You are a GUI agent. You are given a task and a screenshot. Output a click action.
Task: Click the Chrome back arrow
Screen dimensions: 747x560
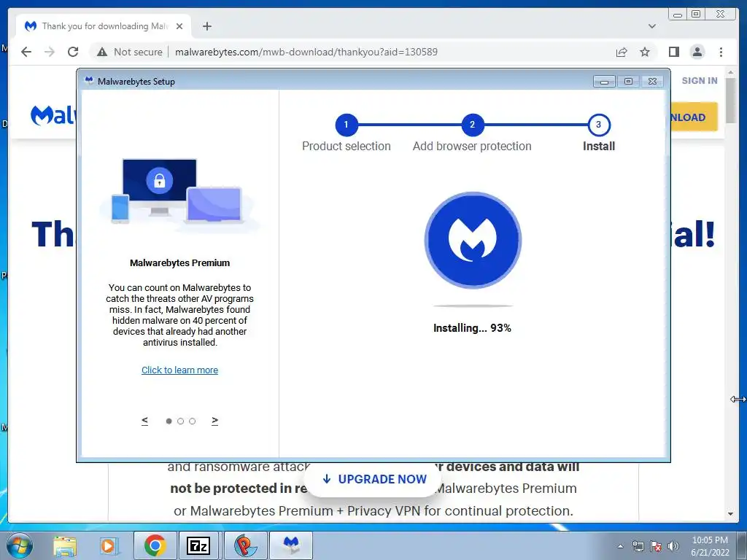pyautogui.click(x=26, y=52)
